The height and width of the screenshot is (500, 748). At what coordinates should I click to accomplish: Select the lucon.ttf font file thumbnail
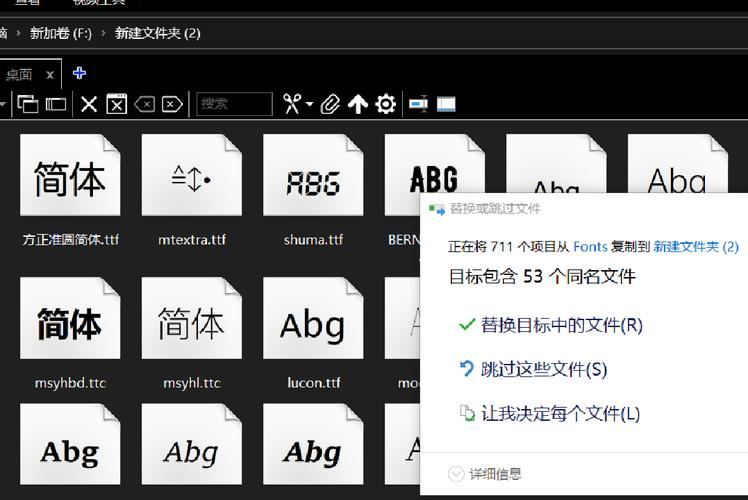(313, 318)
